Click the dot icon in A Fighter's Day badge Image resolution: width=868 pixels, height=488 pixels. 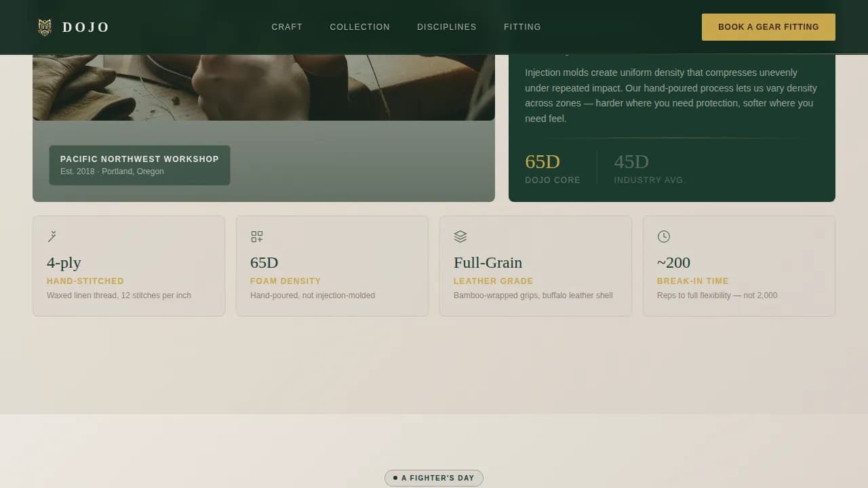click(x=395, y=478)
